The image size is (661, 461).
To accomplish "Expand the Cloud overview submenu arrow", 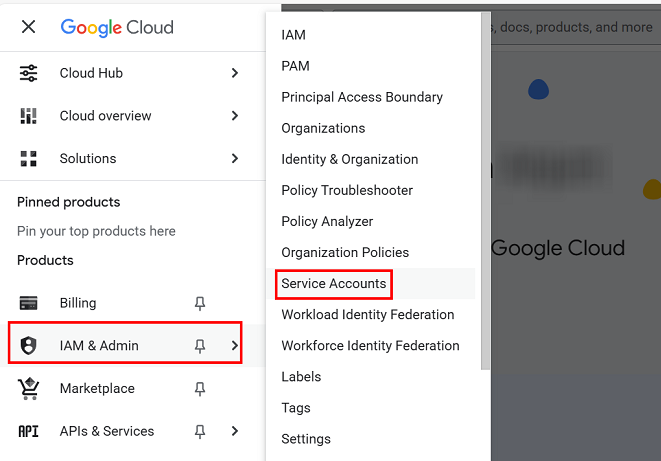I will coord(235,116).
